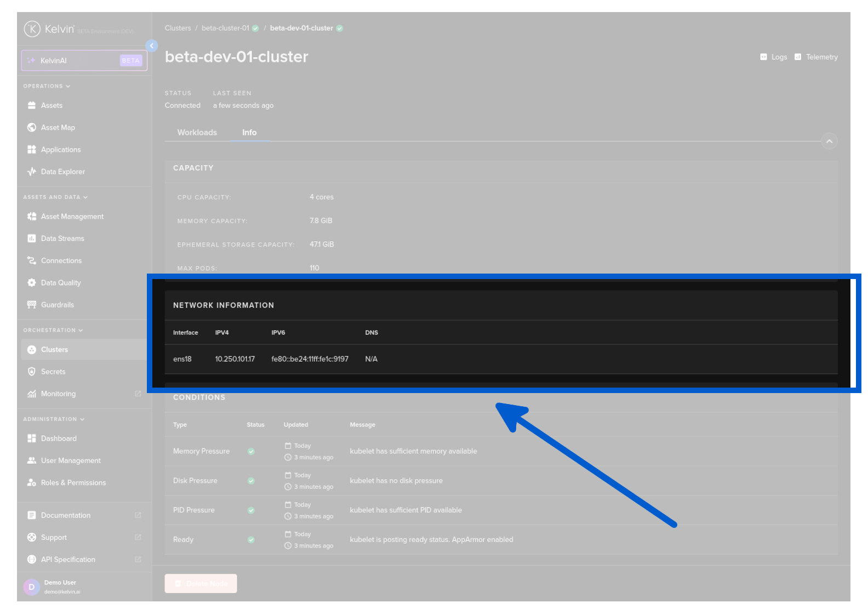The width and height of the screenshot is (868, 614).
Task: Switch to the Workloads tab
Action: click(x=197, y=133)
